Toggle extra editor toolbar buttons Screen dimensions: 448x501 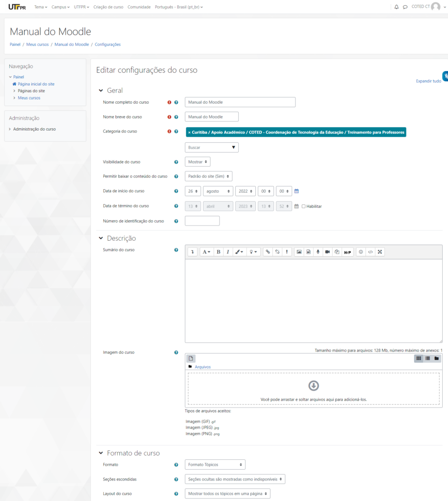point(193,252)
